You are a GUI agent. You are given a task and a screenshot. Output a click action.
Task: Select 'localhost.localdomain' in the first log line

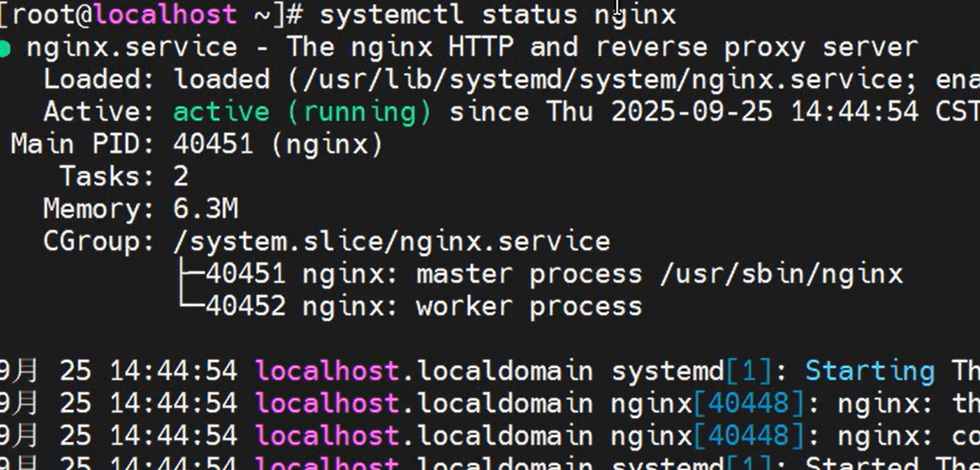click(x=424, y=371)
